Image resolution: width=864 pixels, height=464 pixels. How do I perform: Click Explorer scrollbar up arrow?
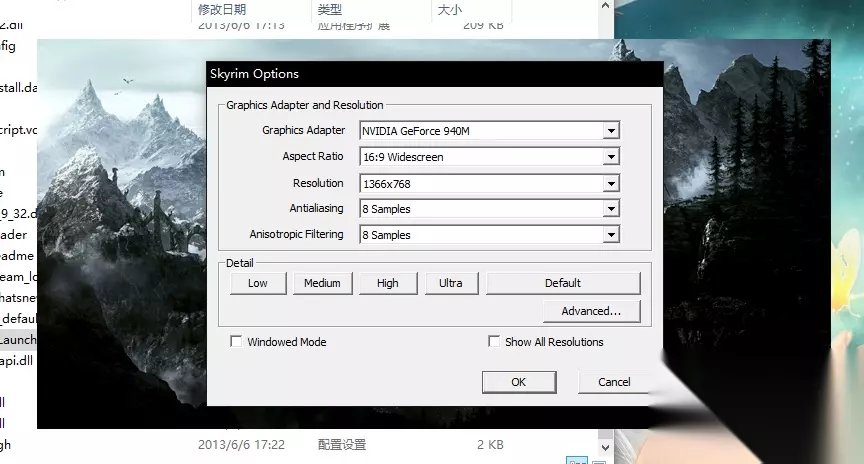pos(605,6)
